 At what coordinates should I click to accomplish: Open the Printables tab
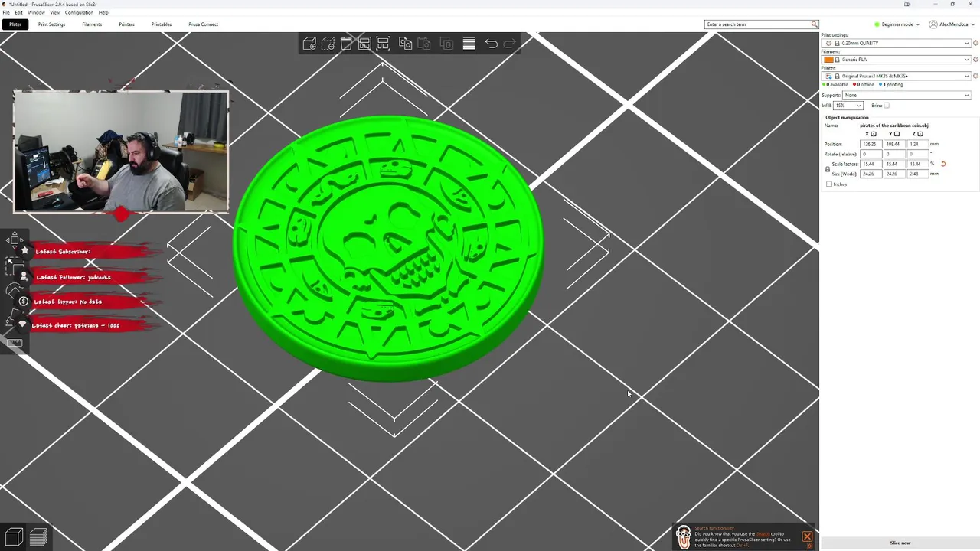tap(162, 24)
